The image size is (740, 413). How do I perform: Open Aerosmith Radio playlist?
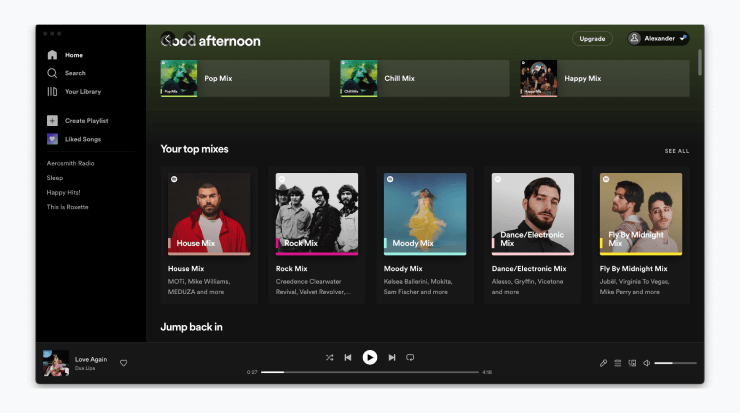pos(70,163)
